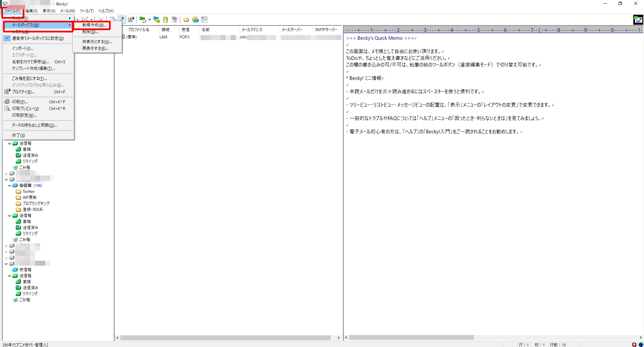
Task: Open the ツール(T) menu
Action: click(x=86, y=11)
